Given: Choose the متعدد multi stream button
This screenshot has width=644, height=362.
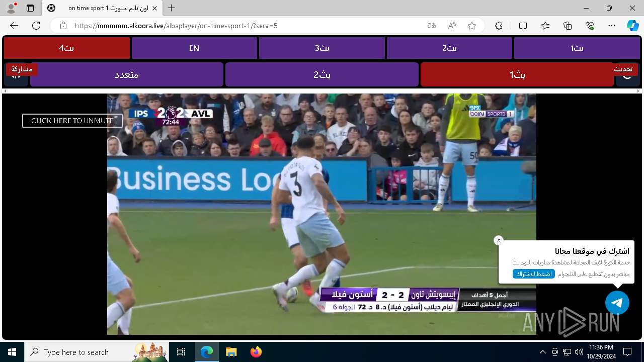Looking at the screenshot, I should [x=127, y=74].
